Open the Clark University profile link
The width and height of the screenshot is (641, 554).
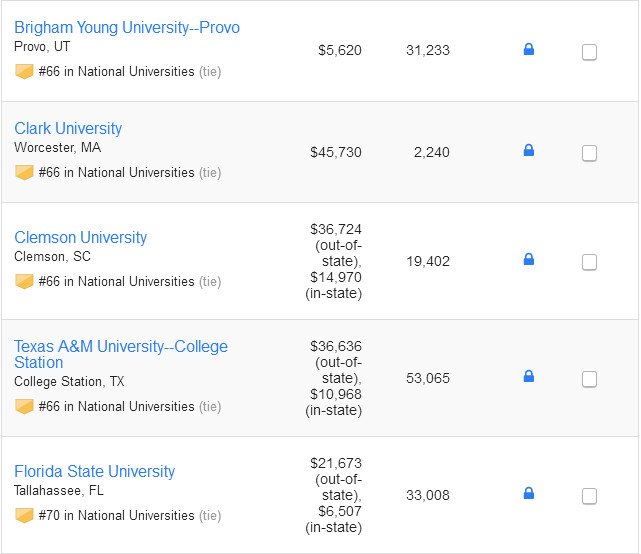[68, 128]
